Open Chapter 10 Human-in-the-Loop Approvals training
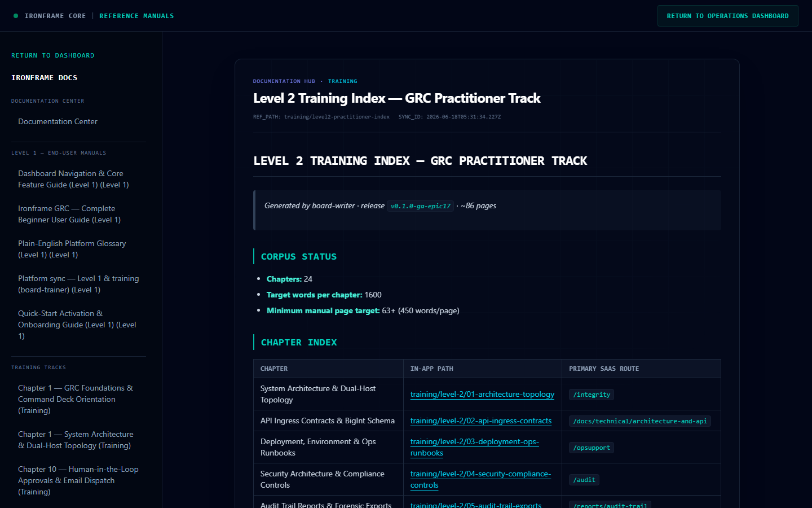 point(78,480)
